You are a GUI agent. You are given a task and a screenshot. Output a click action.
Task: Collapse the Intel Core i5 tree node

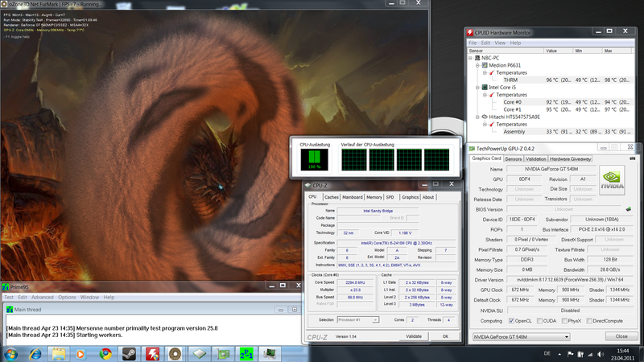click(x=476, y=88)
